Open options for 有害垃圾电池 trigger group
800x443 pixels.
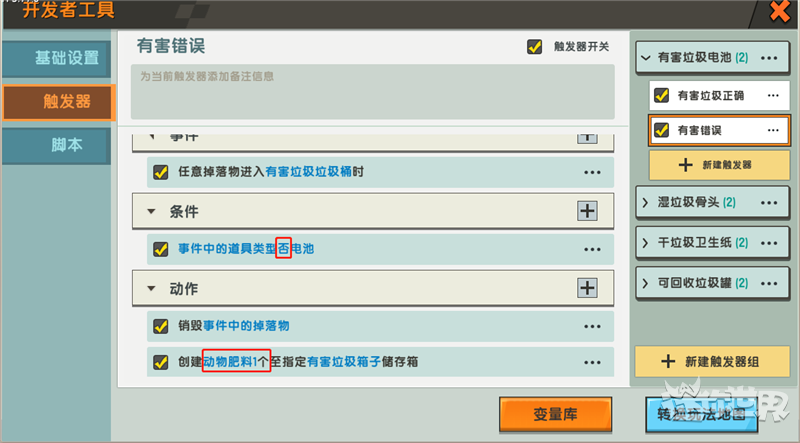769,58
